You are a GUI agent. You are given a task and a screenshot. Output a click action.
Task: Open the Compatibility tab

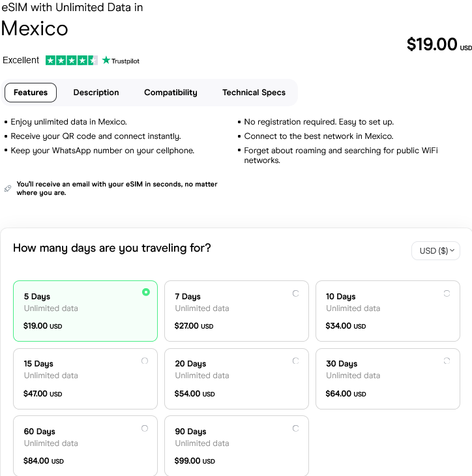click(171, 93)
